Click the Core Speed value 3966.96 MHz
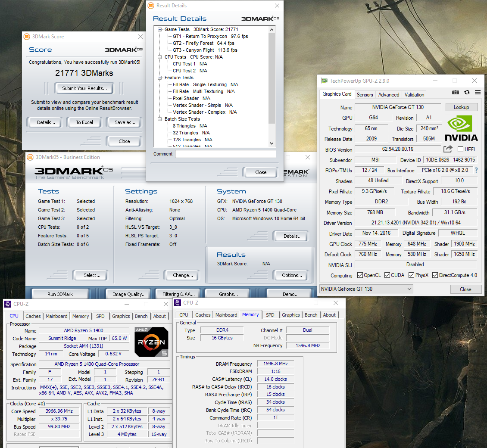The image size is (487, 448). coord(59,411)
